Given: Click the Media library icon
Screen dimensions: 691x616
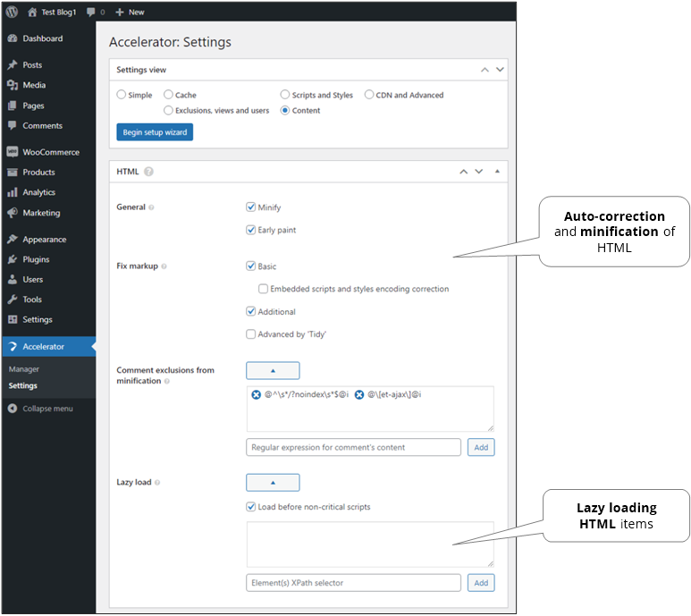Looking at the screenshot, I should [13, 85].
